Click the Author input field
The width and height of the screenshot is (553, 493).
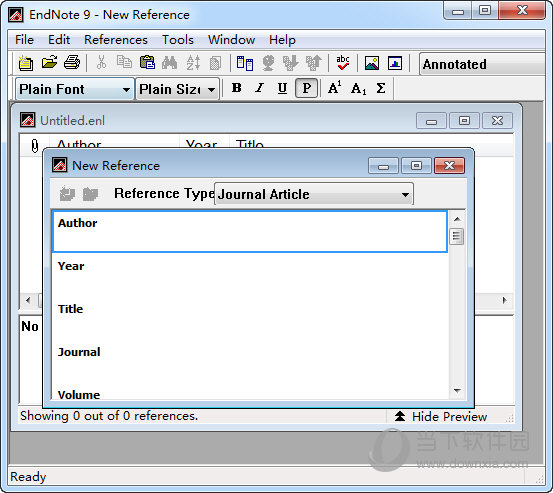[x=250, y=231]
